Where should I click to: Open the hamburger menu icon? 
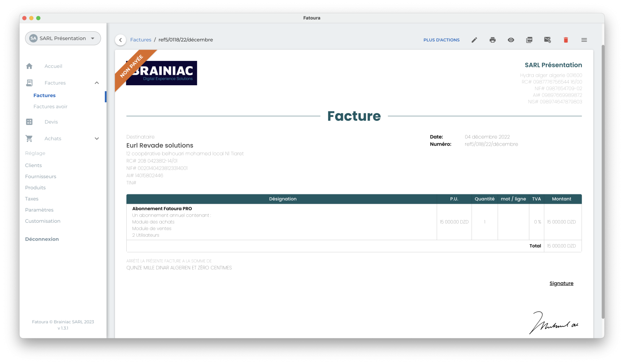click(x=584, y=40)
